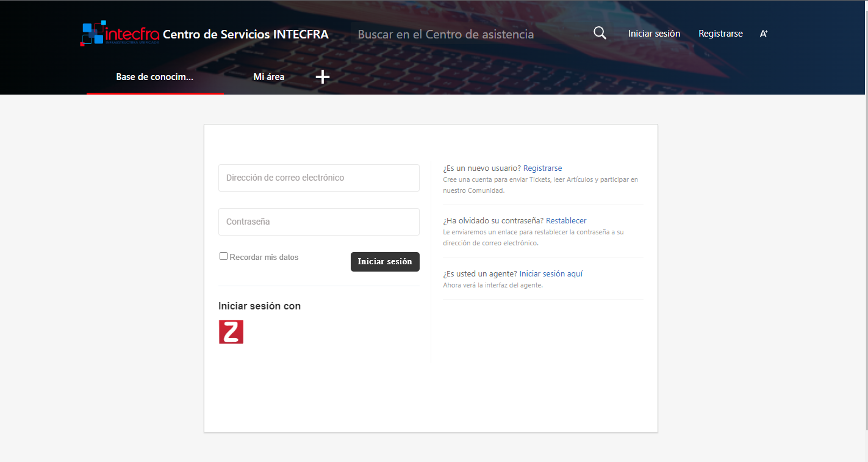Click the Intecfra logo in header
The width and height of the screenshot is (868, 462).
pos(120,34)
